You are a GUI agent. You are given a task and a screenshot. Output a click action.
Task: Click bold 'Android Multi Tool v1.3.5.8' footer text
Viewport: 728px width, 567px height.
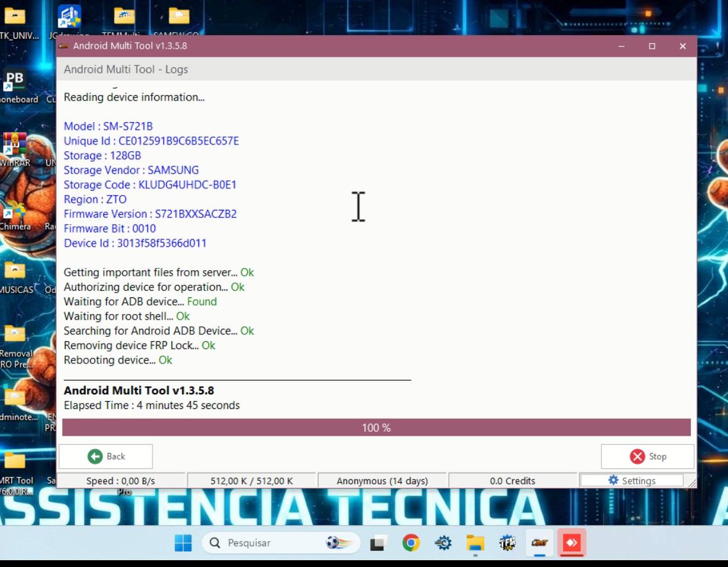click(x=139, y=391)
